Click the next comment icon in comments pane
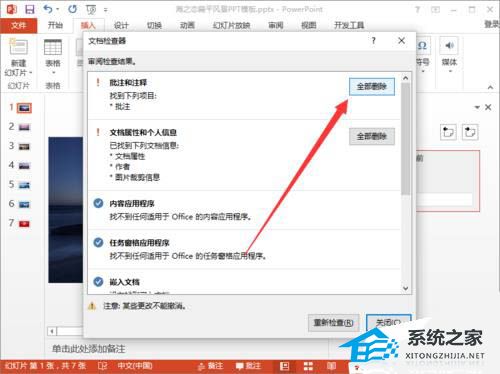 point(470,132)
